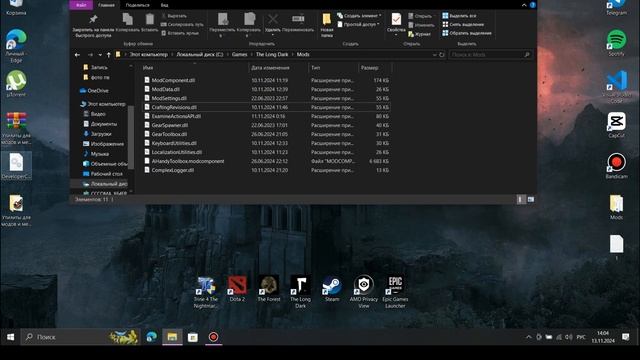Select the Spotify desktop shortcut

point(616,43)
